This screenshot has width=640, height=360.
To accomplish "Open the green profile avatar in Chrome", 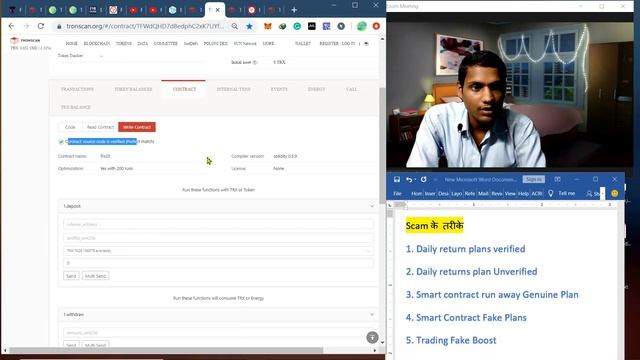I will tap(362, 26).
